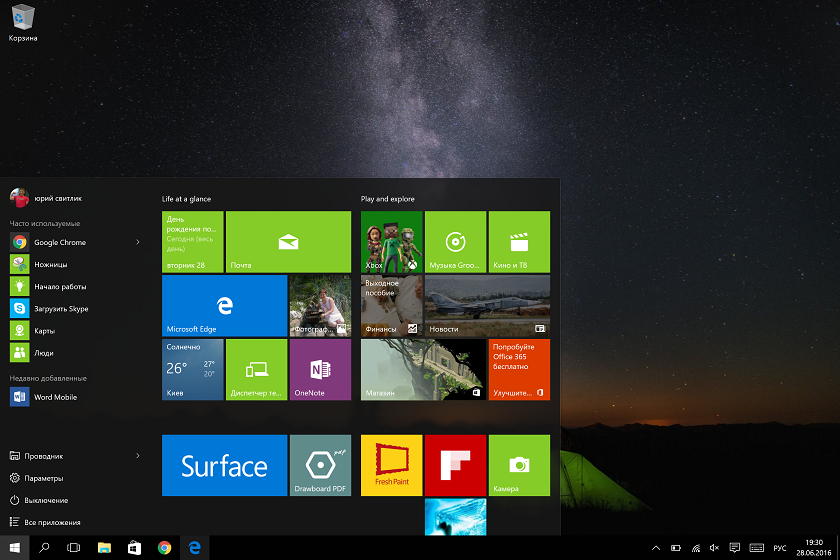The width and height of the screenshot is (840, 560).
Task: Open the Calendar tile showing вторник 28
Action: coord(192,242)
